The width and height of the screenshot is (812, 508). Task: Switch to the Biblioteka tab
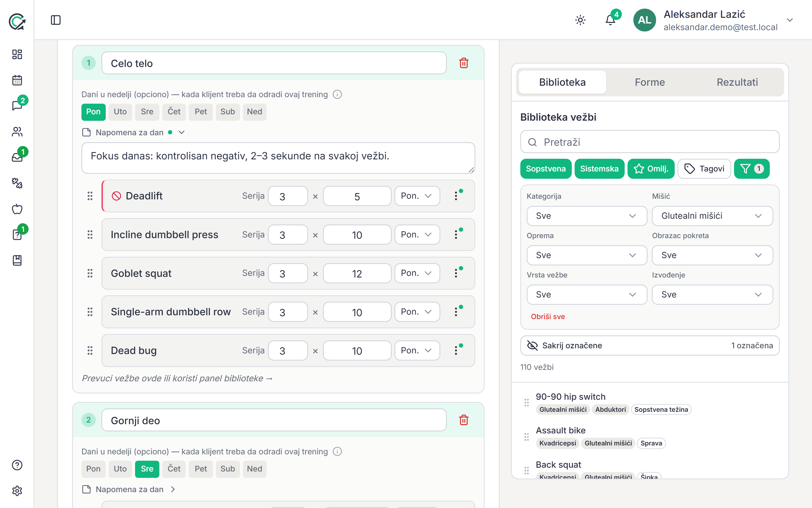pos(562,82)
